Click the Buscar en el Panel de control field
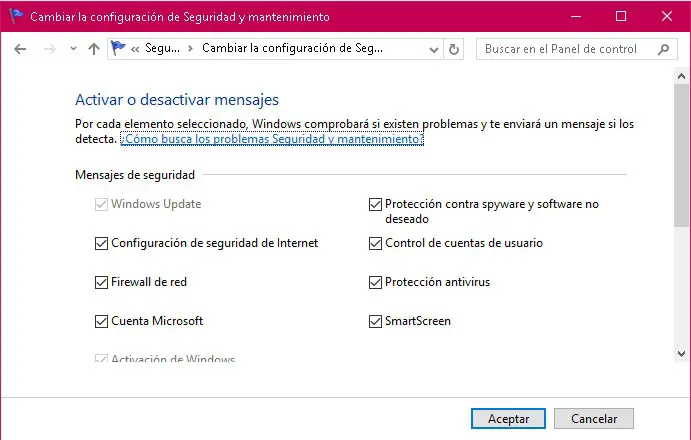The height and width of the screenshot is (440, 691). pos(565,49)
